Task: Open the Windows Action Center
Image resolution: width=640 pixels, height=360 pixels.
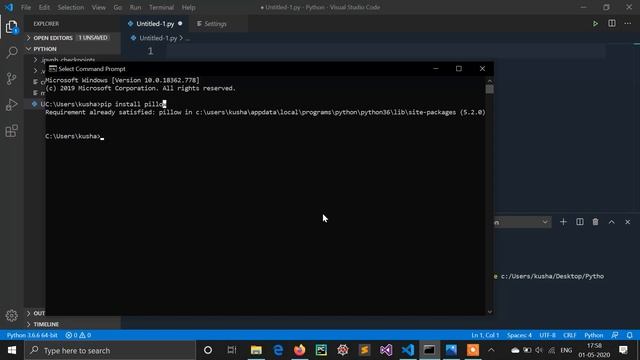Action: pos(623,350)
